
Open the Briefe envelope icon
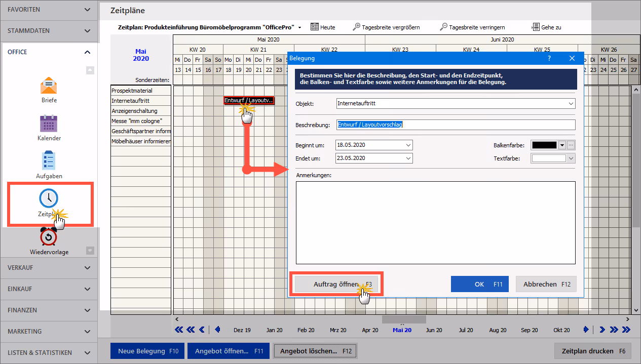[49, 86]
